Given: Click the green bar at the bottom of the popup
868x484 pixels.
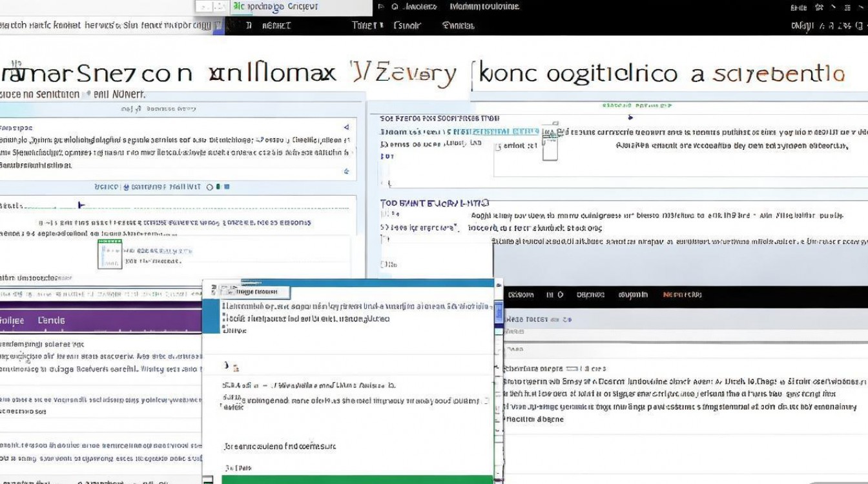Looking at the screenshot, I should pyautogui.click(x=356, y=479).
